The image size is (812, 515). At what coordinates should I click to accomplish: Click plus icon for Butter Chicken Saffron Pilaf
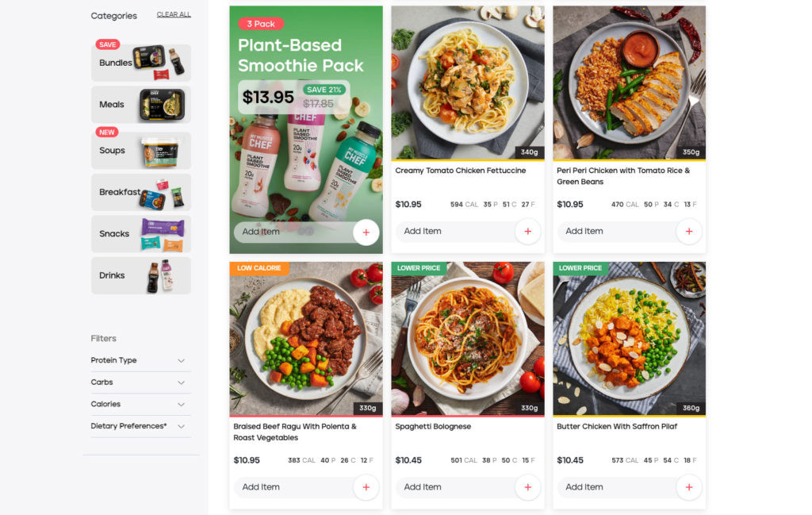[x=689, y=487]
